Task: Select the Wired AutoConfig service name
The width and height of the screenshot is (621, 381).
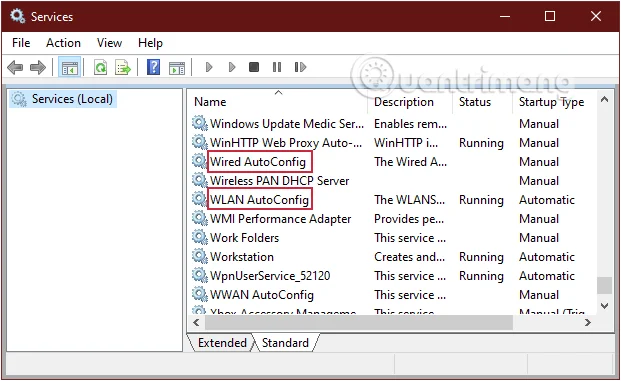Action: (258, 162)
